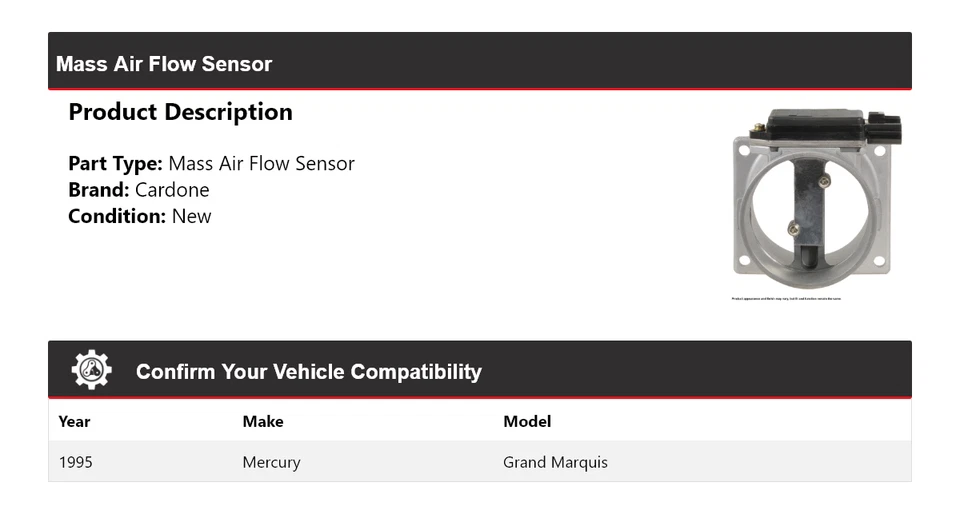Click the small disclaimer text under the photo
This screenshot has height=514, width=960.
click(786, 298)
